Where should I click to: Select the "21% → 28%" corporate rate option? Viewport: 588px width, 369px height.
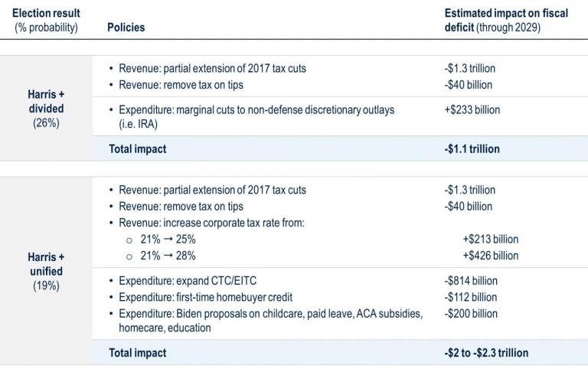coord(168,256)
